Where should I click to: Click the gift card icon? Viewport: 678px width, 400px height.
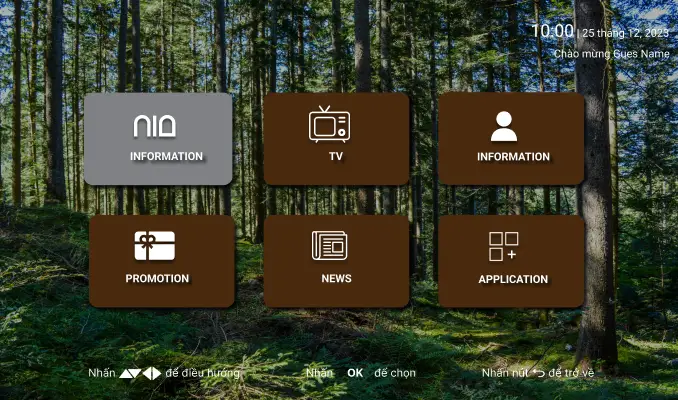click(155, 246)
